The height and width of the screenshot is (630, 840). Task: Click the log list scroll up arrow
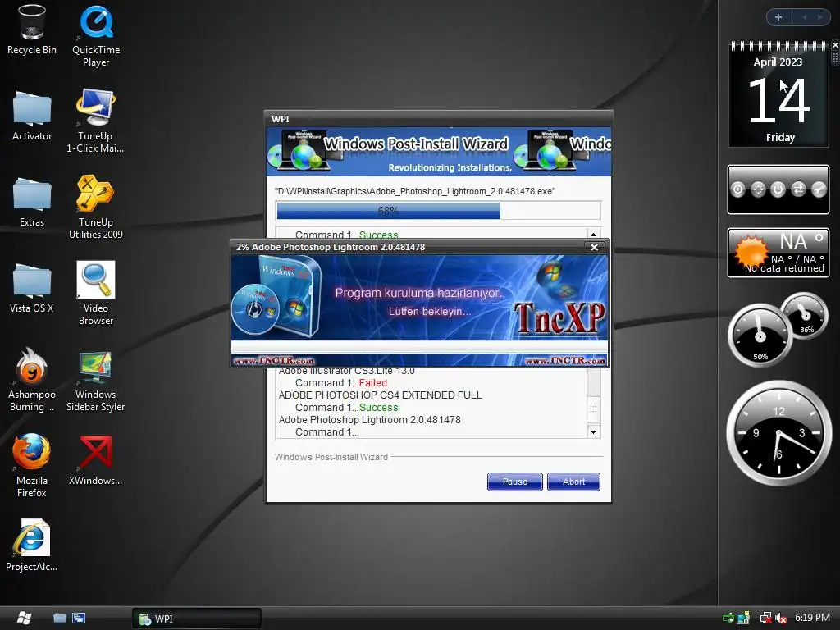(593, 234)
